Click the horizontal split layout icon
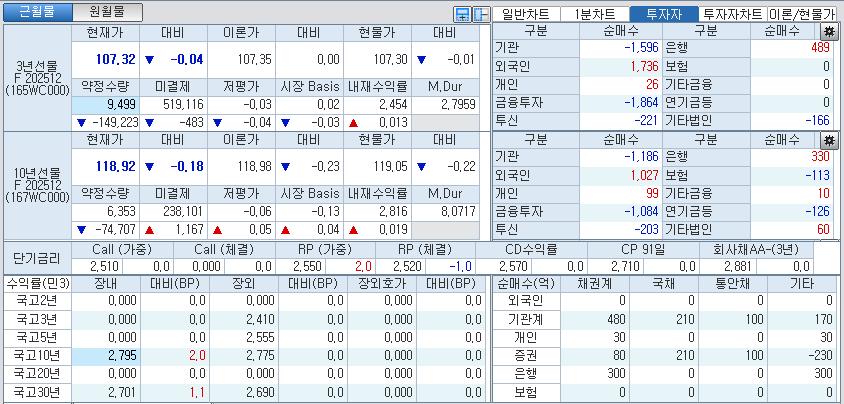 (462, 15)
